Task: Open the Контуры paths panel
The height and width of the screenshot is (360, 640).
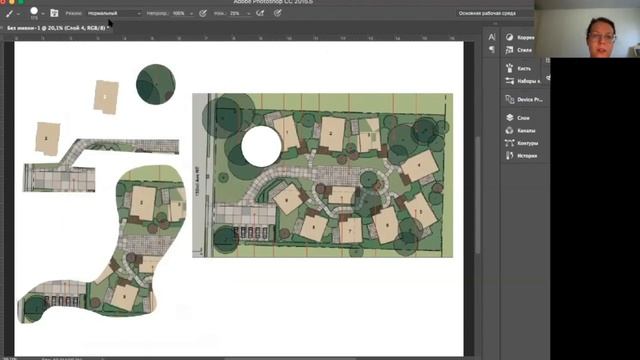Action: pyautogui.click(x=522, y=143)
